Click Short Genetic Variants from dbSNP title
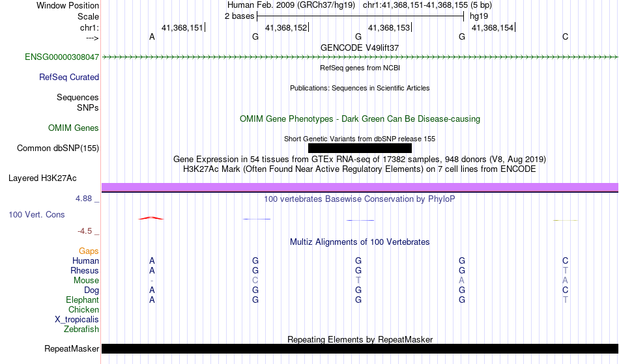The height and width of the screenshot is (364, 619). 360,139
